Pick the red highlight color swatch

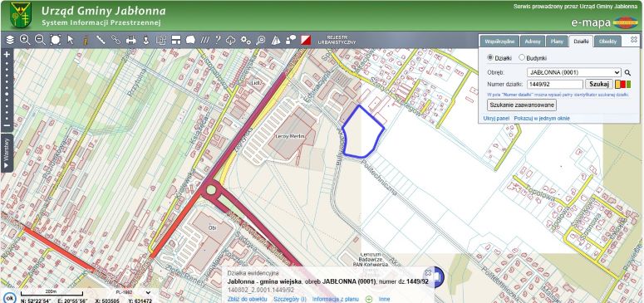click(x=622, y=84)
